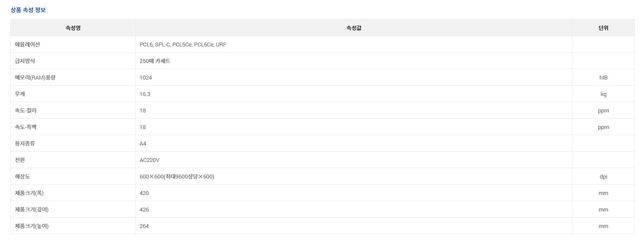644x248 pixels.
Task: Select the 250매 카세트 value
Action: tap(155, 61)
